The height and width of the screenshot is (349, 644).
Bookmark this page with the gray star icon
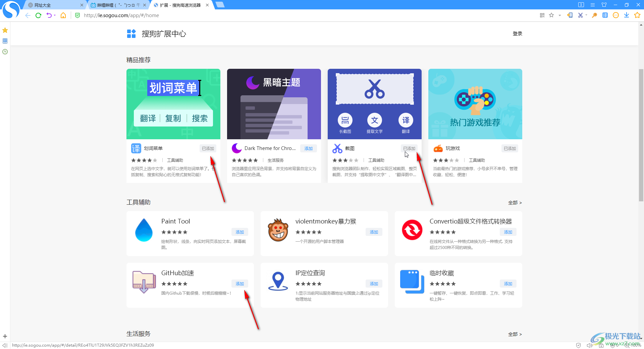click(x=551, y=15)
